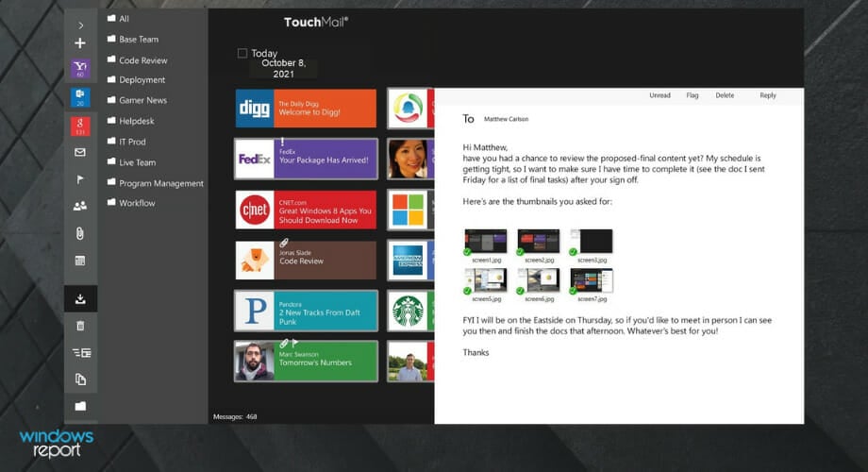Open Marc Swanson's Tomorrow's Numbers message
The image size is (868, 472).
306,362
